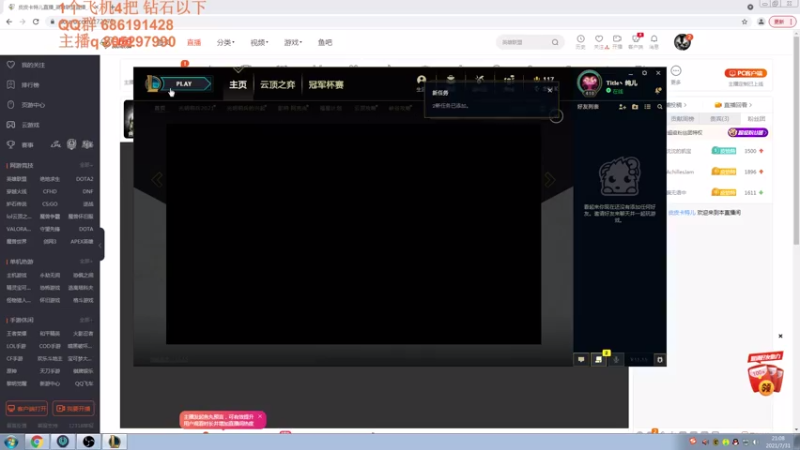Toggle friends list view options icon
Viewport: 800px width, 450px height.
coord(647,107)
